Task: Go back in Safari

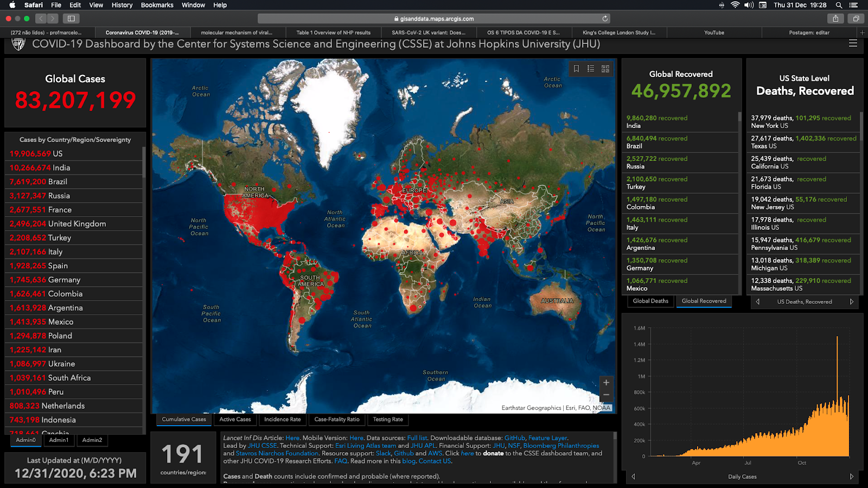Action: click(x=41, y=18)
